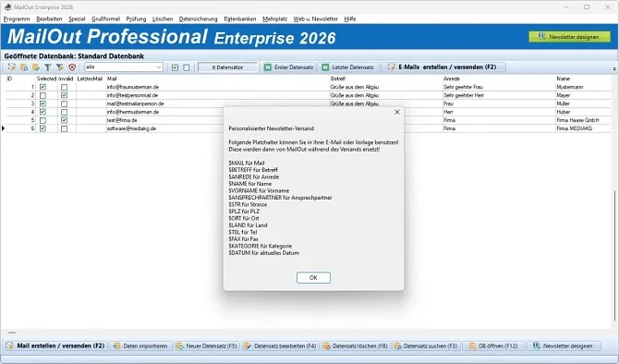
Task: Toggle Selected checkbox for software@mediakg.de row
Action: (43, 128)
